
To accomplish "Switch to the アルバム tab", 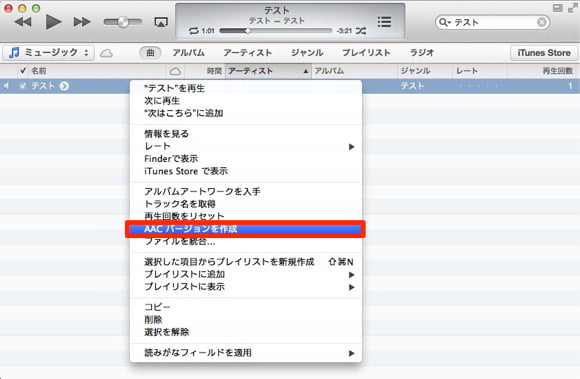I will [189, 53].
